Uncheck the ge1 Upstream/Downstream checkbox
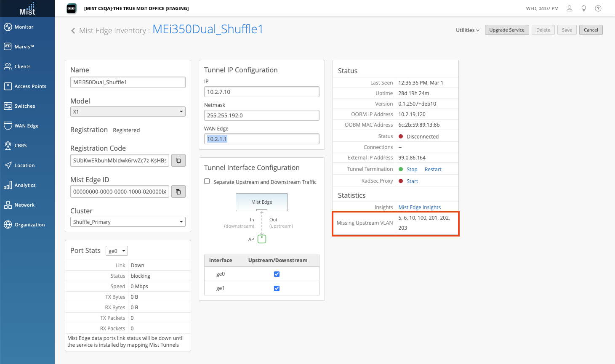This screenshot has height=364, width=615. tap(277, 288)
